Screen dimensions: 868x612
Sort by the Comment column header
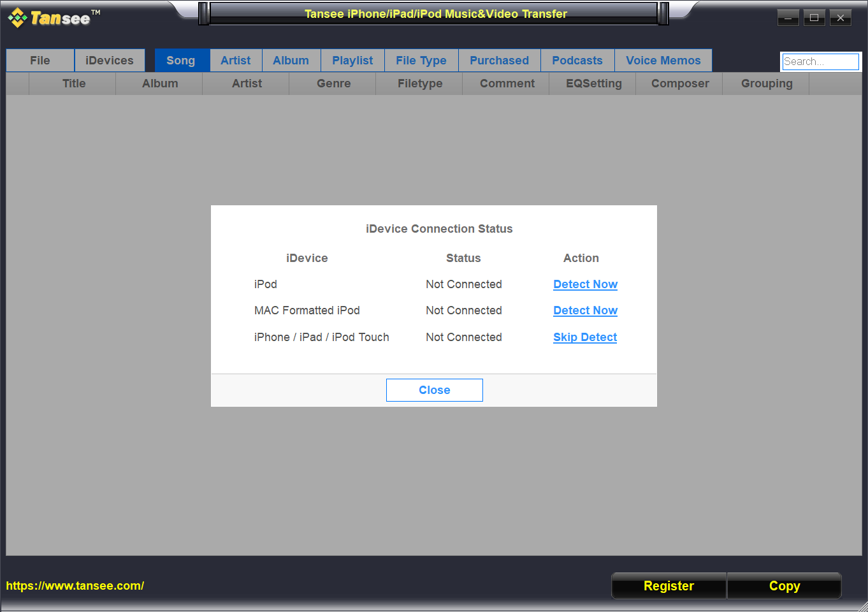506,84
